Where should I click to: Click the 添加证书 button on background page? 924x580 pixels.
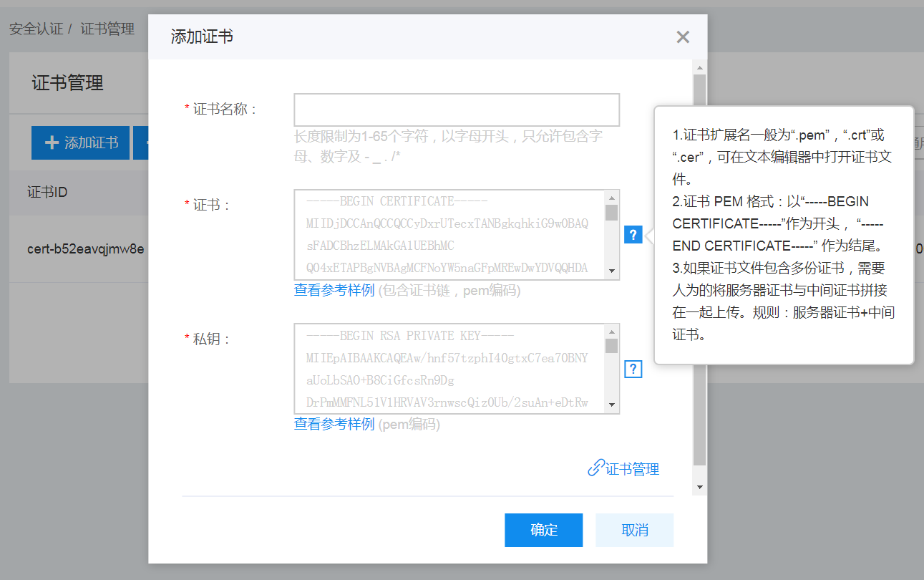(x=81, y=142)
